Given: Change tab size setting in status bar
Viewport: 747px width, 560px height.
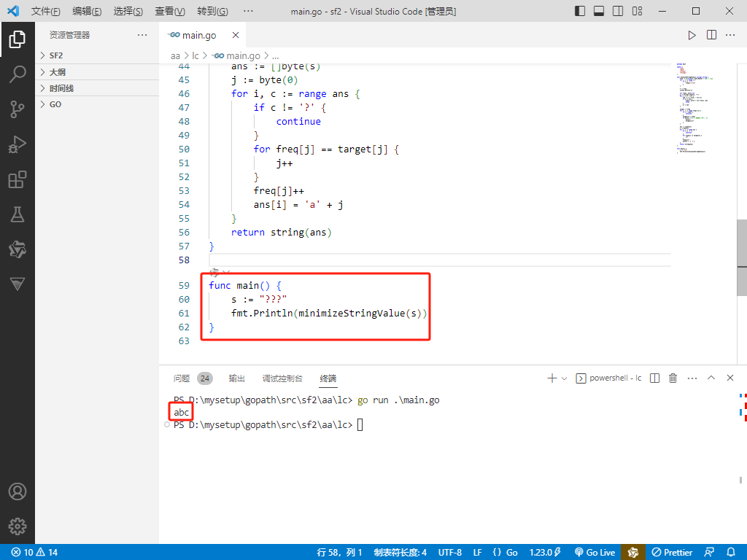Looking at the screenshot, I should click(x=400, y=553).
